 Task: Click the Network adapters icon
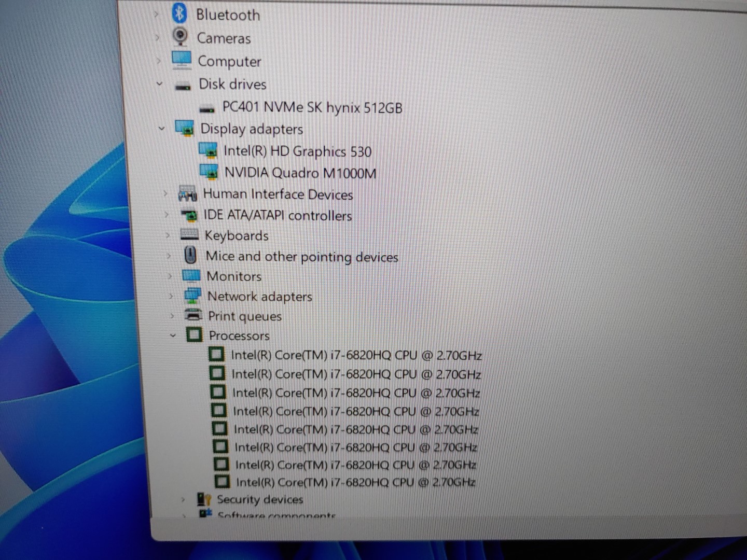tap(192, 296)
